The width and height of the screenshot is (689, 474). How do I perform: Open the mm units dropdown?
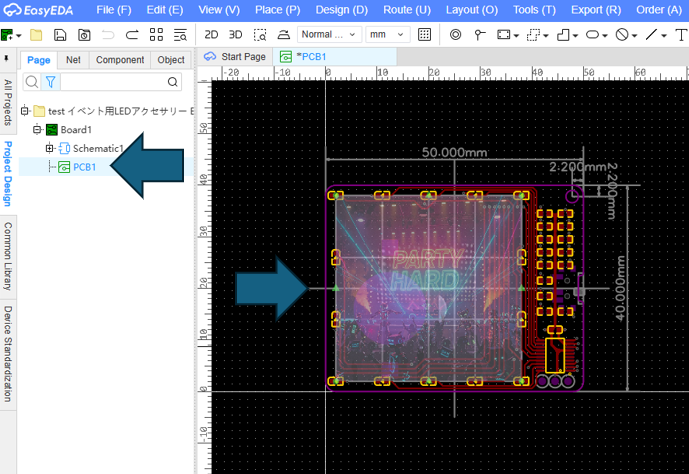click(x=388, y=34)
